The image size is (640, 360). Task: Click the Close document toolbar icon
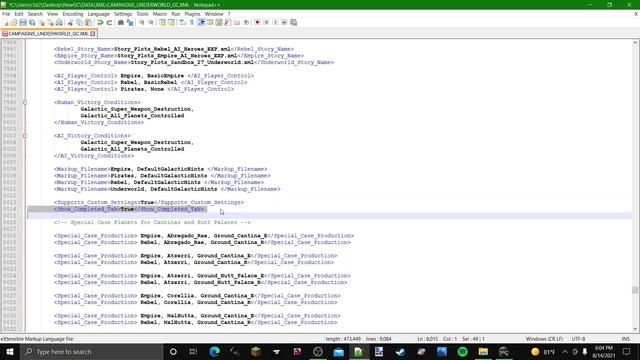point(41,22)
